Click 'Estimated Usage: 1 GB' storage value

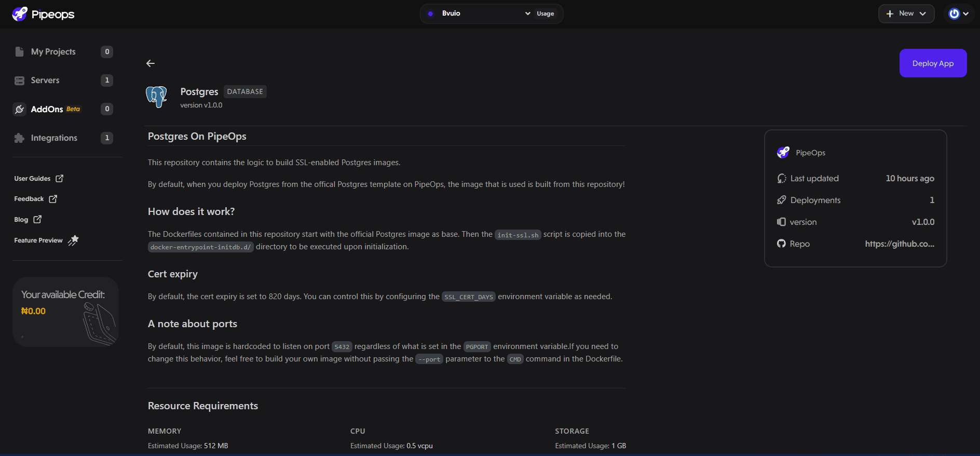(x=591, y=446)
